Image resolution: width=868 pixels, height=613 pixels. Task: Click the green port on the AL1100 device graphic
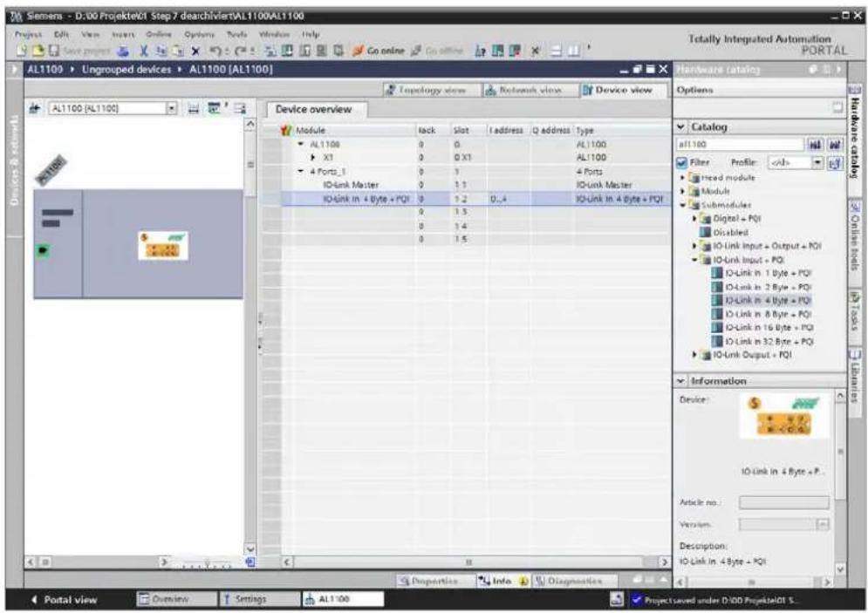(x=44, y=250)
